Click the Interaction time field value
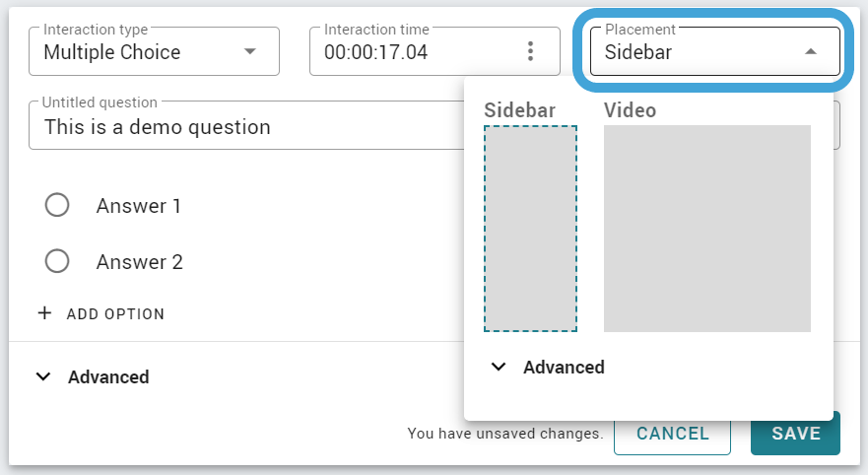 [376, 52]
